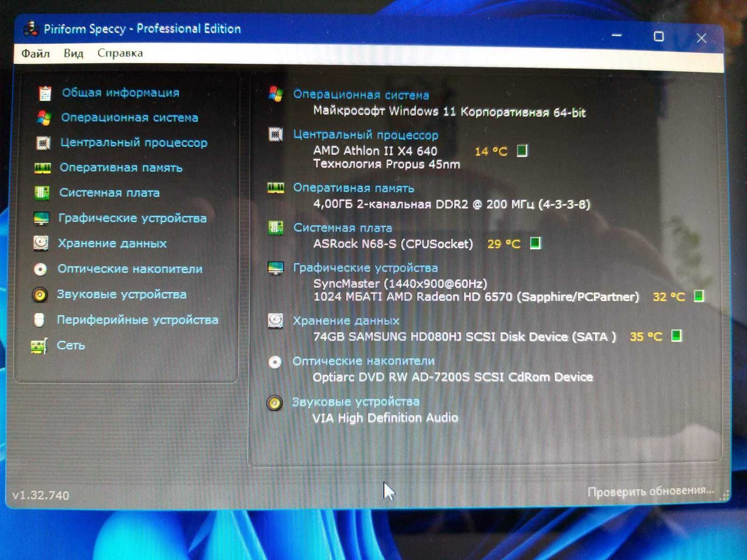Select Общая информация in sidebar
Screen dimensions: 747x560
point(120,93)
